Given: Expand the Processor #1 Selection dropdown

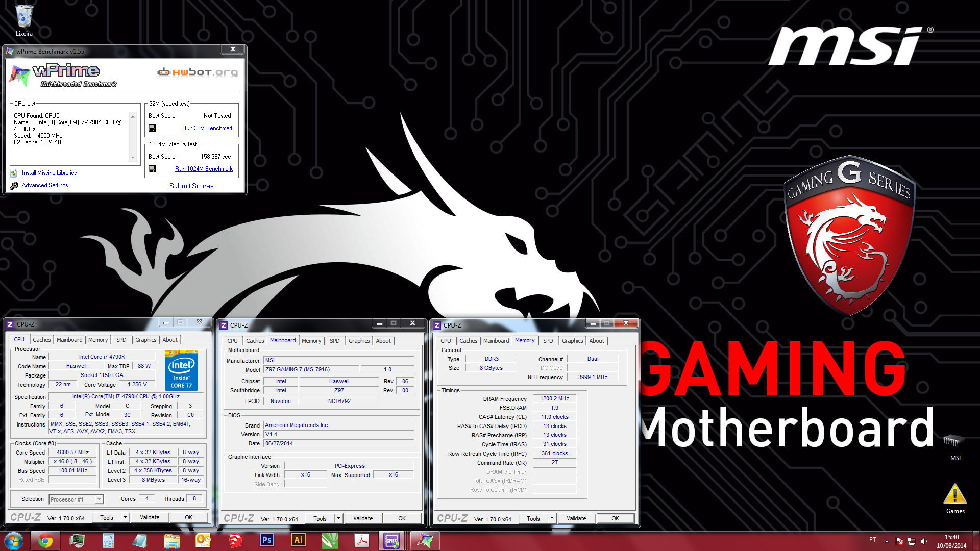Looking at the screenshot, I should pos(99,499).
